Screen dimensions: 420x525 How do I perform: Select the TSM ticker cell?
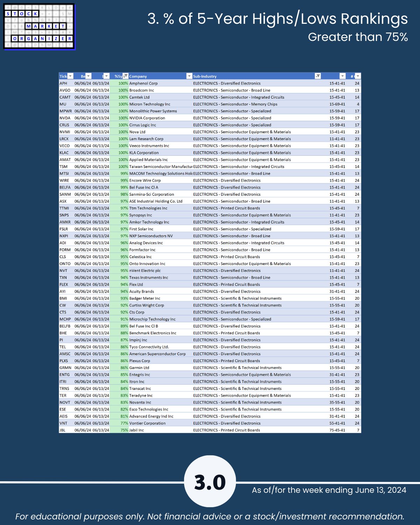(x=63, y=167)
